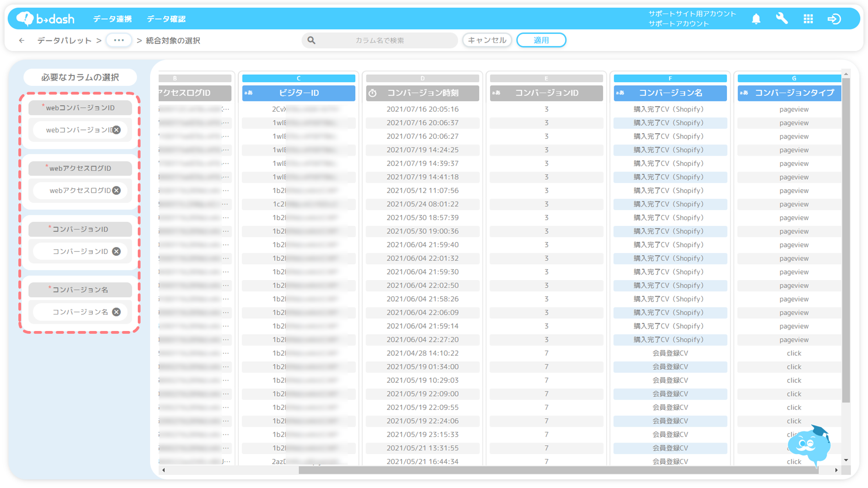Click the webコンバージョンID required field label
The width and height of the screenshot is (868, 488).
coord(80,107)
